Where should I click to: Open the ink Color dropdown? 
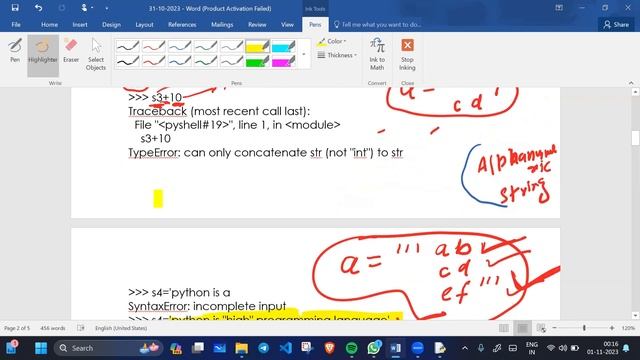click(x=332, y=41)
